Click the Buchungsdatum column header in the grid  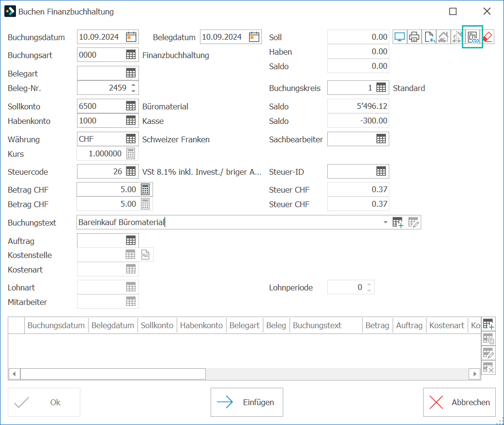tap(56, 325)
